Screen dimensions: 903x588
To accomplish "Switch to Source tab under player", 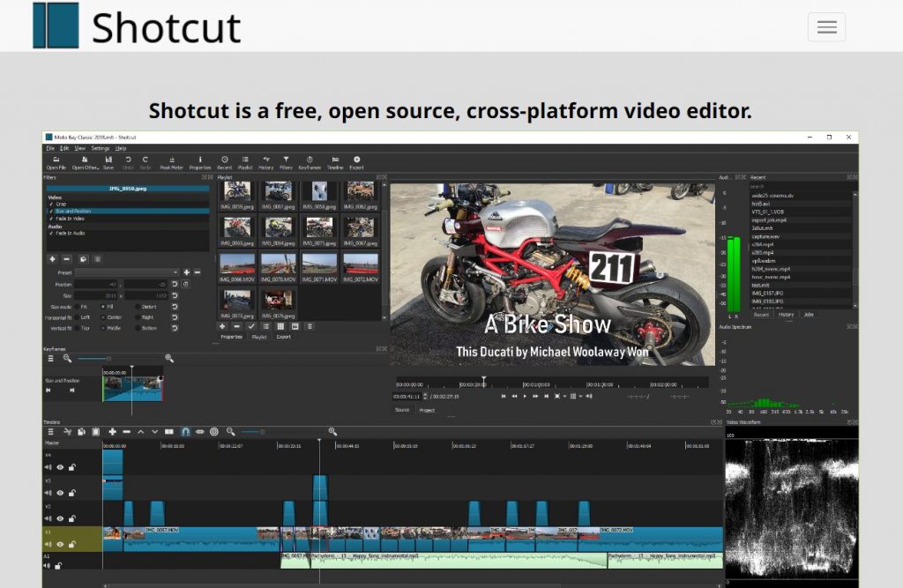I will [402, 410].
